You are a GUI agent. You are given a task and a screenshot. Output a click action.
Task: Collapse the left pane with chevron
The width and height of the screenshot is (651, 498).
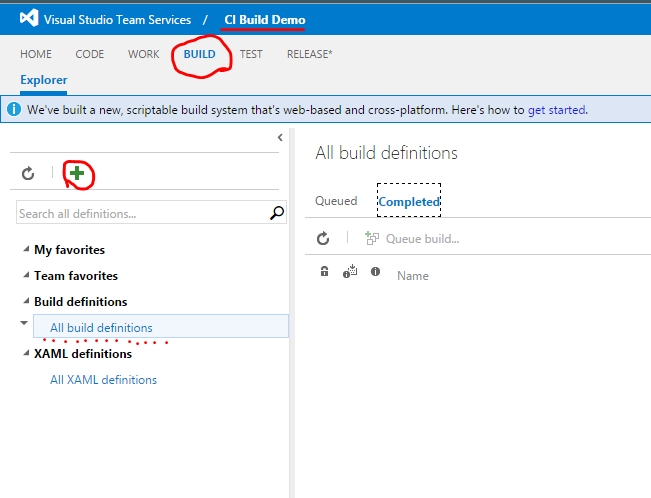coord(280,137)
